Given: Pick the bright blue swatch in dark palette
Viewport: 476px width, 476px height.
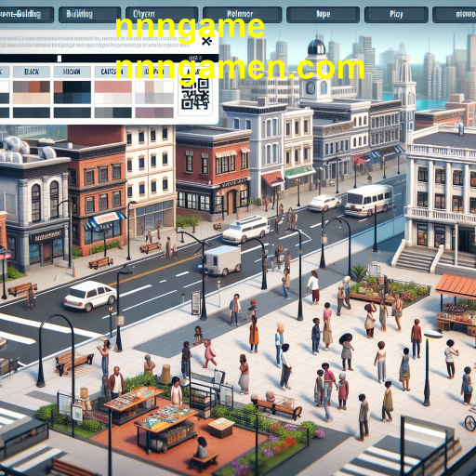Looking at the screenshot, I should pos(86,98).
